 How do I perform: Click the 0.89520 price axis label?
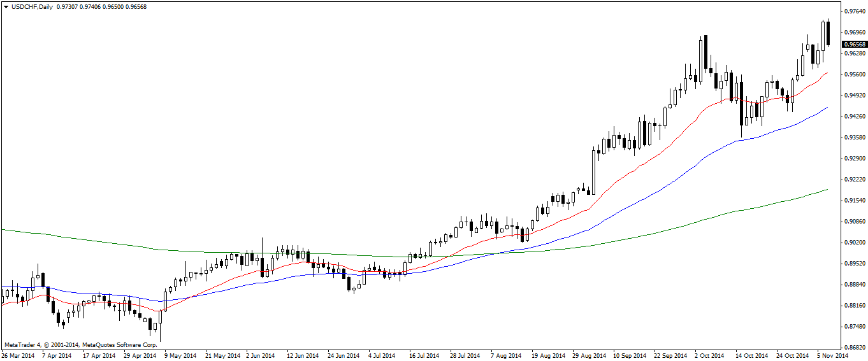[x=855, y=264]
